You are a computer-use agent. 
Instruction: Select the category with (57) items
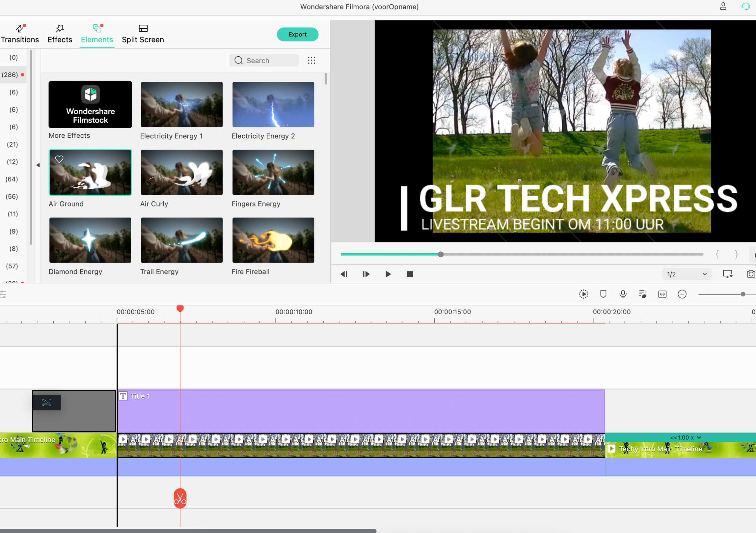12,266
